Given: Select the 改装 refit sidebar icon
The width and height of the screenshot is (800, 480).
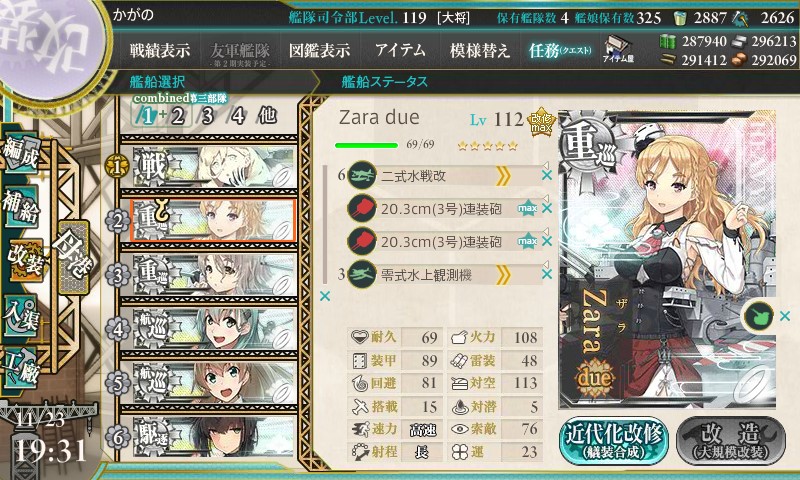Looking at the screenshot, I should (x=24, y=260).
